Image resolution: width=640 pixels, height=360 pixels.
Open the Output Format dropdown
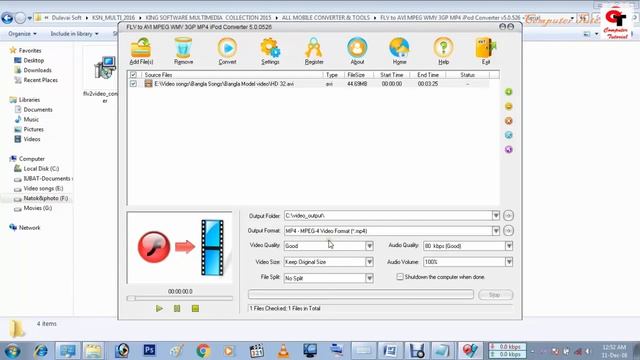[x=496, y=231]
